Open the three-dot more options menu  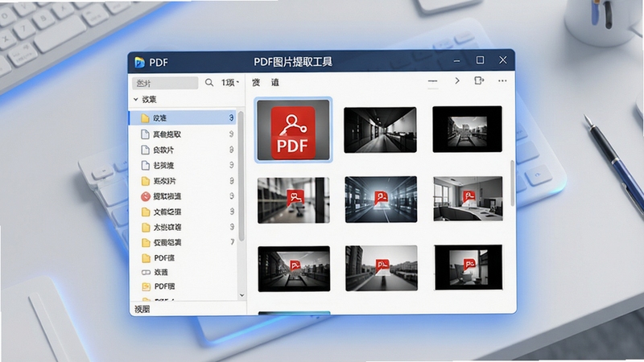(502, 81)
